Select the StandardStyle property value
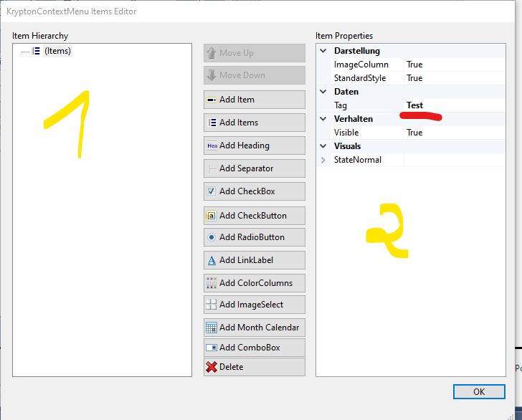Screen dimensions: 522x420 point(455,78)
